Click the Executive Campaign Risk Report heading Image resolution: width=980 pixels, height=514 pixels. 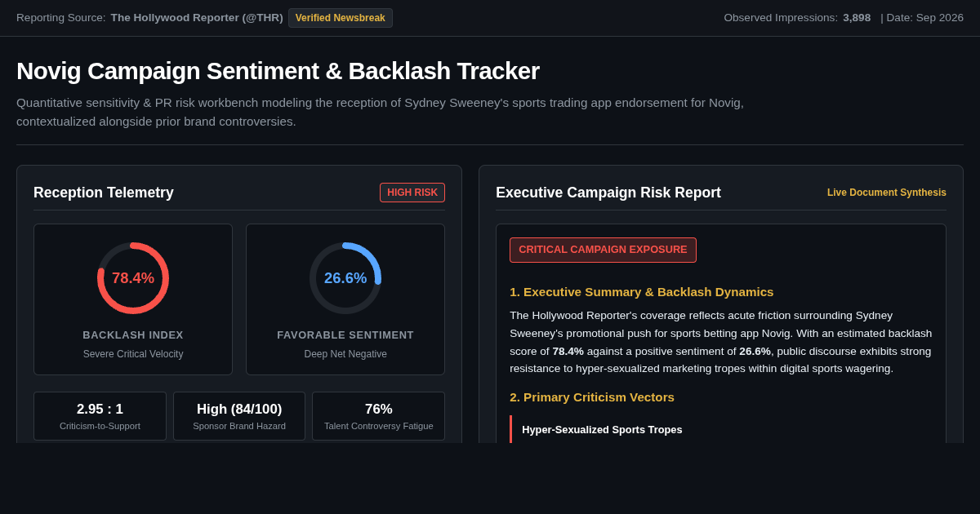[x=608, y=193]
